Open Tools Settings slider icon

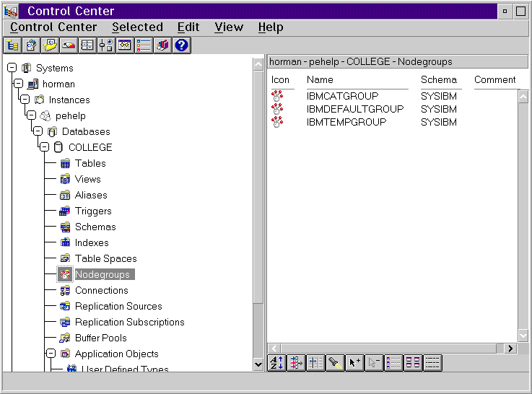point(106,45)
